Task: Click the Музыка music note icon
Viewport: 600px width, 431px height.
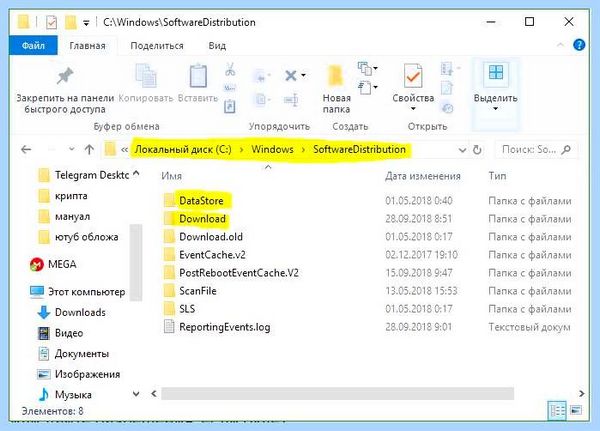Action: (x=44, y=394)
